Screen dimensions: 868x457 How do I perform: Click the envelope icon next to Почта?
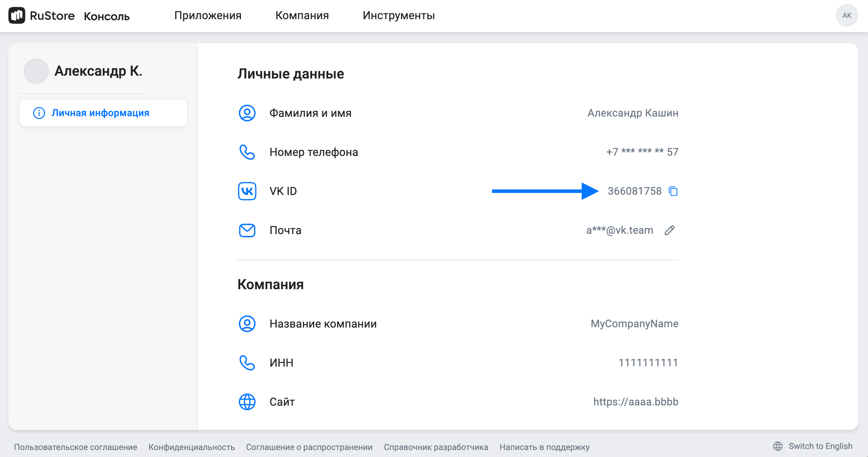click(247, 230)
